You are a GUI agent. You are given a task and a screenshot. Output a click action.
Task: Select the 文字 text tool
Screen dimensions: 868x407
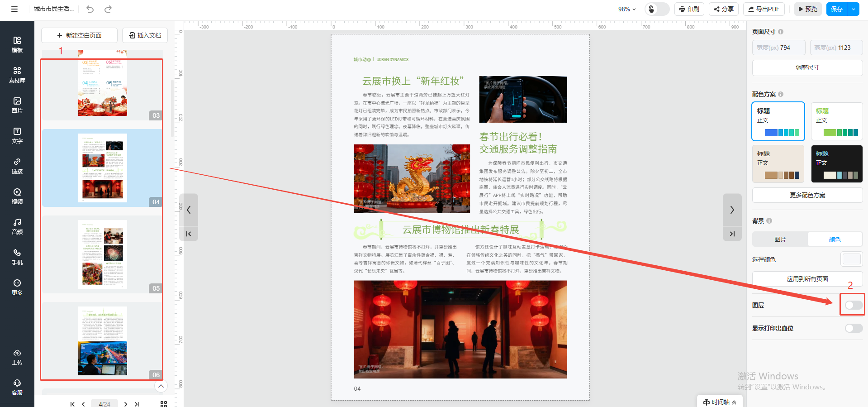tap(17, 135)
